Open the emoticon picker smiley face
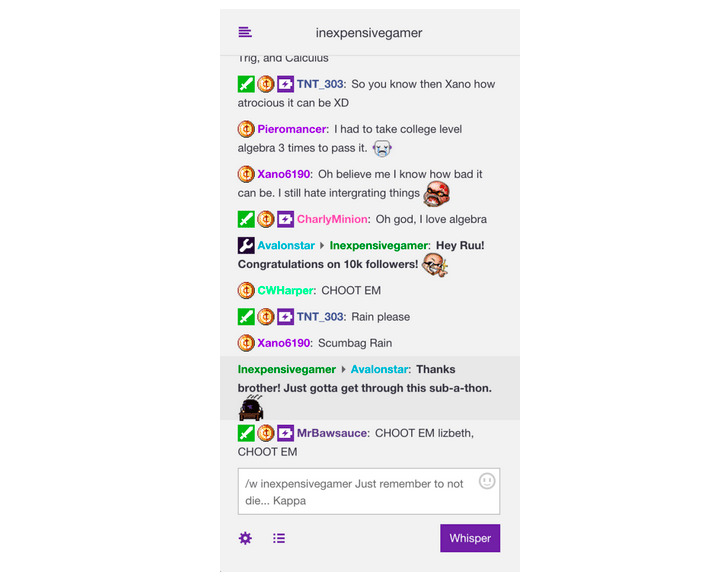722x578 pixels. click(487, 481)
